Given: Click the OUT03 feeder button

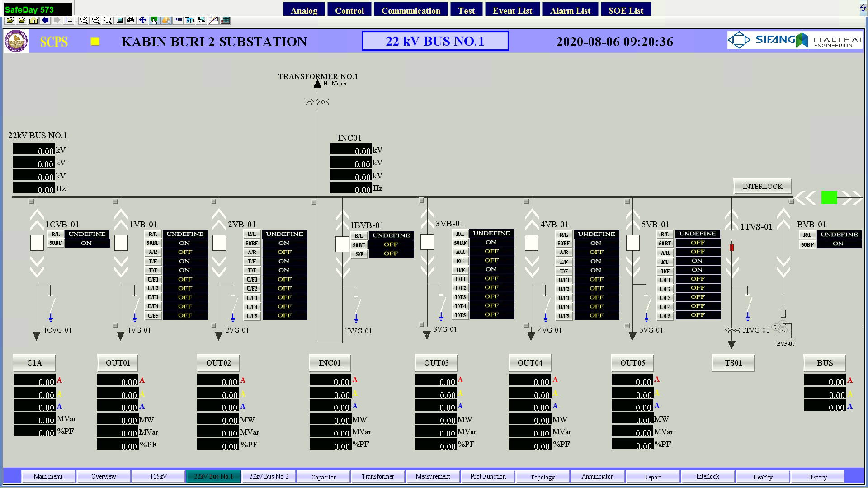Looking at the screenshot, I should pos(436,363).
